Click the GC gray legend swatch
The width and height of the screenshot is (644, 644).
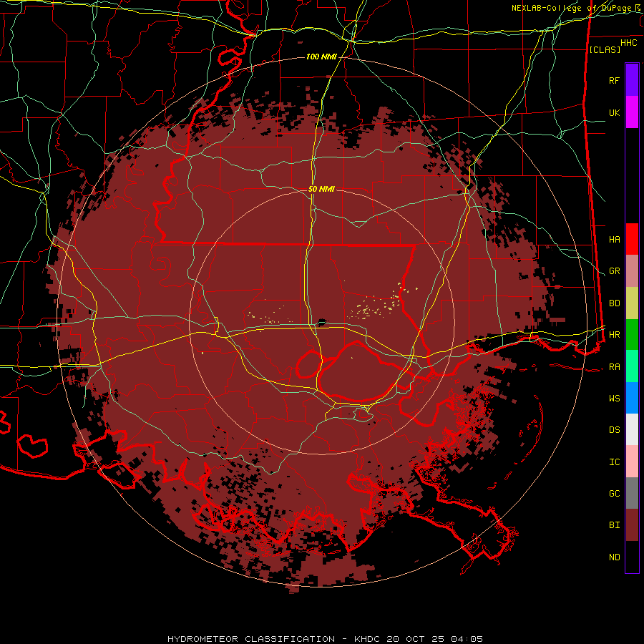coord(632,493)
